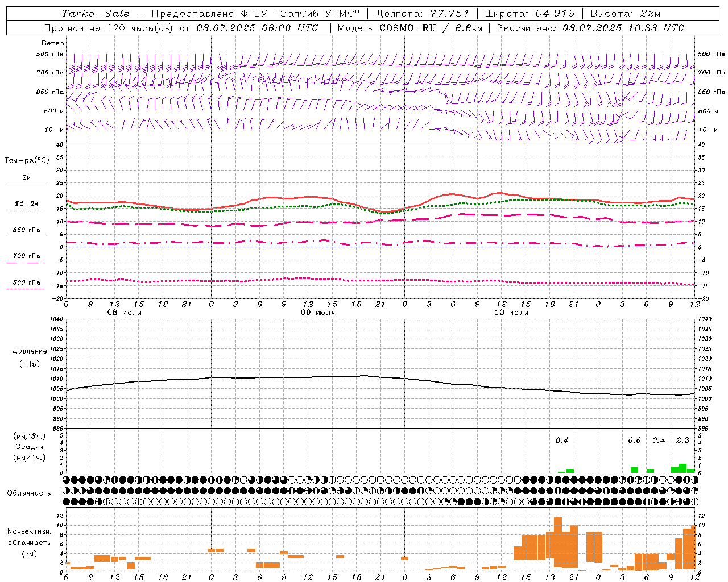Click the (мм/1ч.) precipitation unit label

pyautogui.click(x=30, y=458)
